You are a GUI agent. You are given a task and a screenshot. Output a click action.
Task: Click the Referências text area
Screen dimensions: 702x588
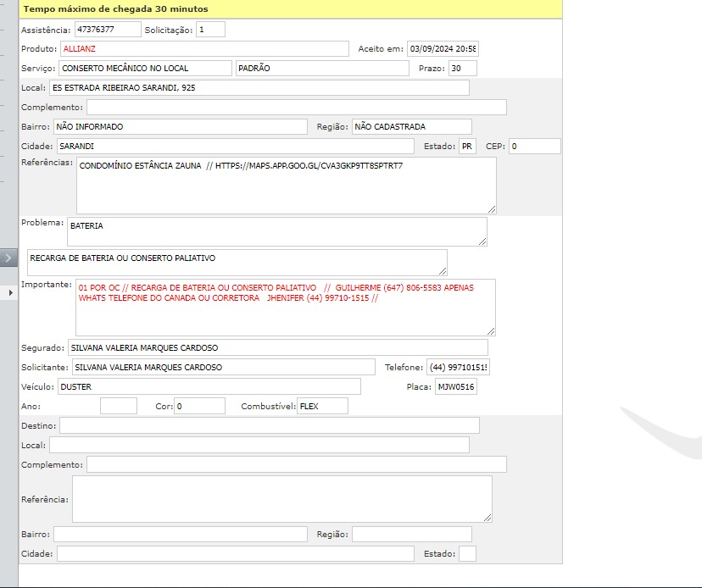pos(286,185)
